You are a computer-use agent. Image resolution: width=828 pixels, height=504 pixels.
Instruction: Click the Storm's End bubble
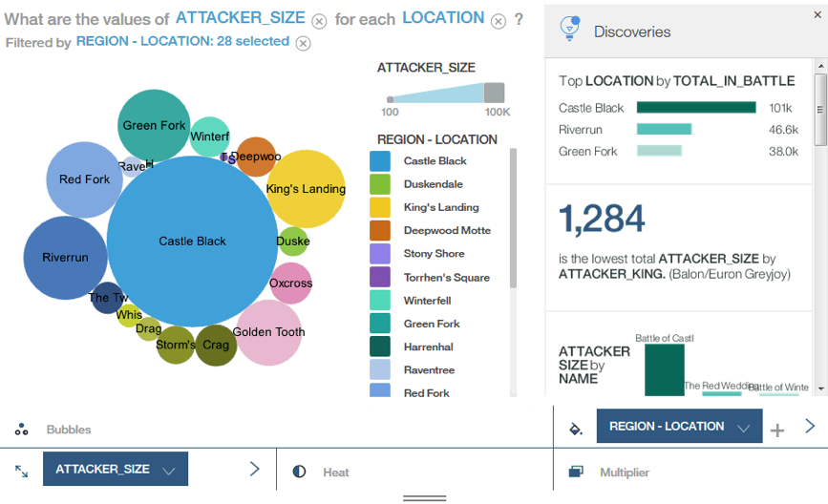[x=176, y=346]
